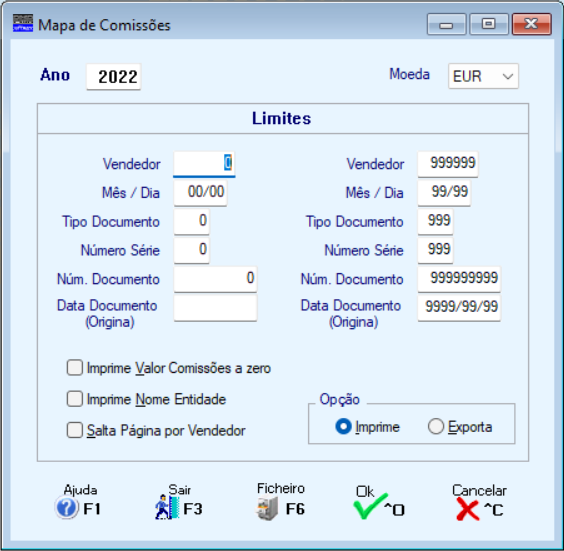The image size is (564, 551).
Task: Click the Ano field showing 2022
Action: 114,77
